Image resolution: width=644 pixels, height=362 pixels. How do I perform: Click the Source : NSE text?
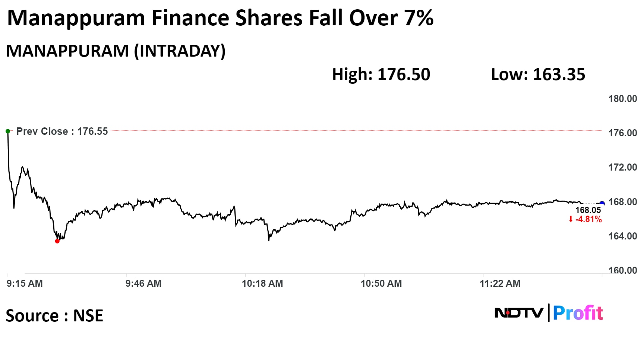click(54, 316)
